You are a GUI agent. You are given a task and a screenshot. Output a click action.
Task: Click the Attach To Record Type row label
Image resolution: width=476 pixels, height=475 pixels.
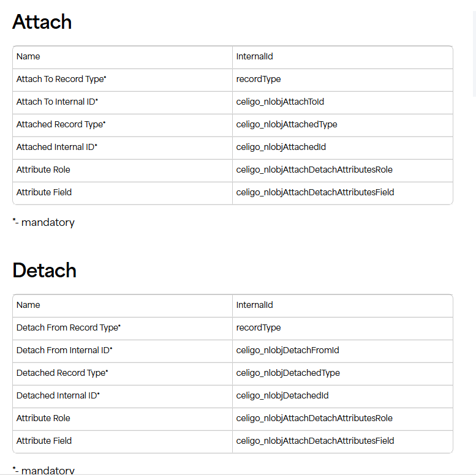61,79
